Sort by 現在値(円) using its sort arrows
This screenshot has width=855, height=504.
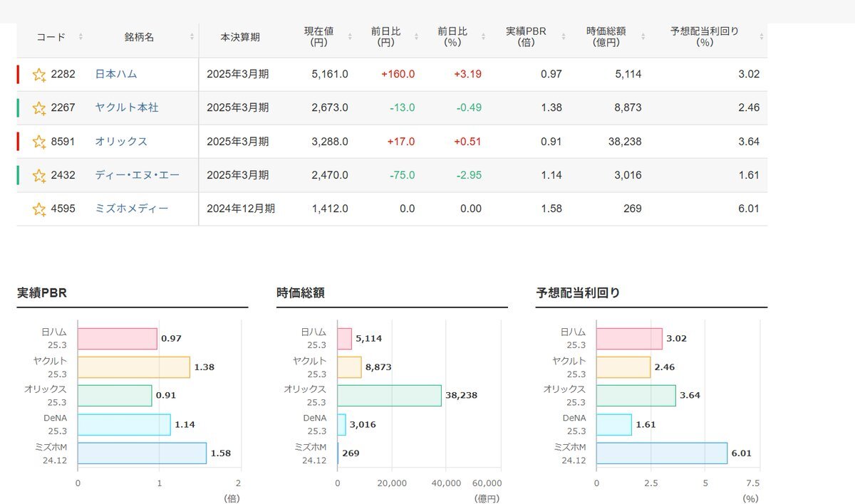[349, 37]
